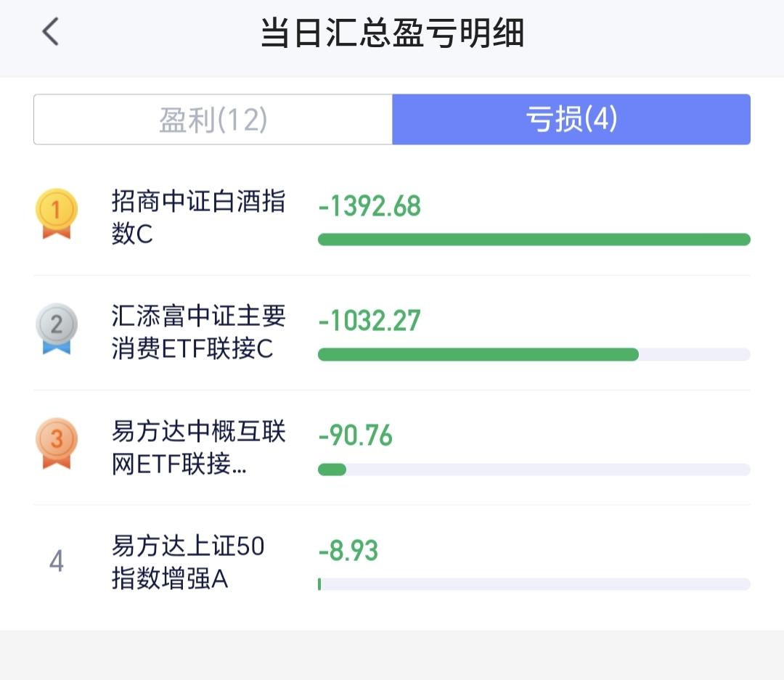This screenshot has width=784, height=680.
Task: Click the full green bar under -1392.68
Action: point(534,239)
